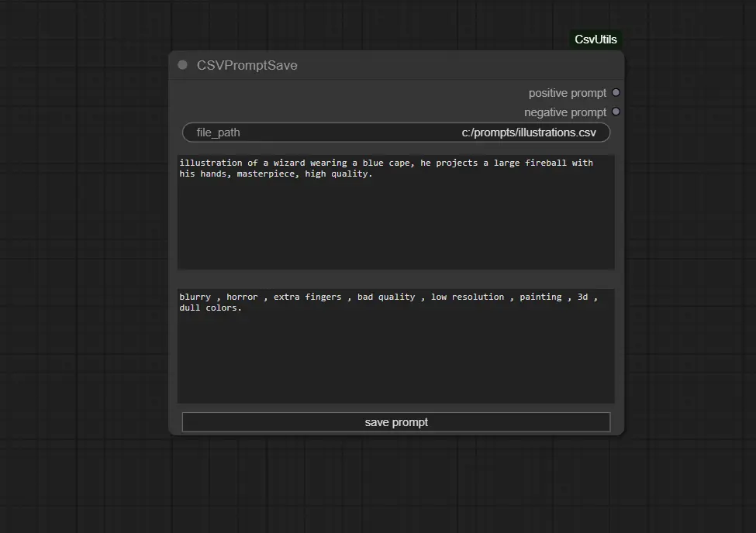Click the positive prompt output label

(567, 92)
